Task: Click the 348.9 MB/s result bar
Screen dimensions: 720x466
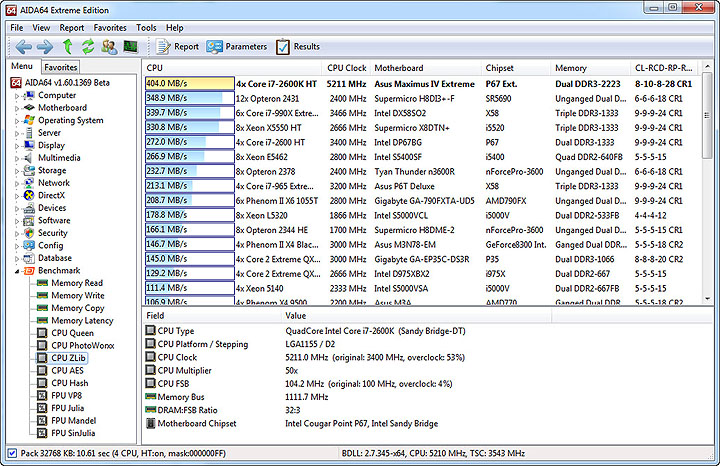Action: click(190, 98)
